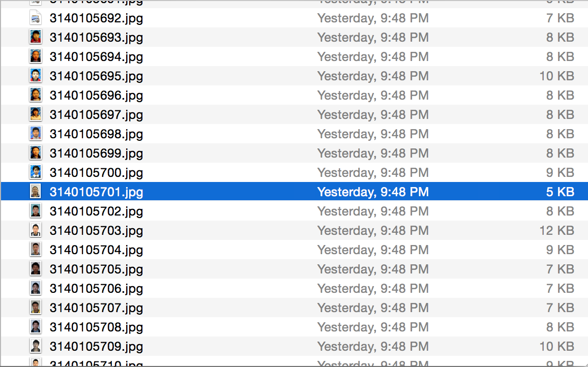
Task: Click the thumbnail icon of 3140105696.jpg
Action: 36,95
